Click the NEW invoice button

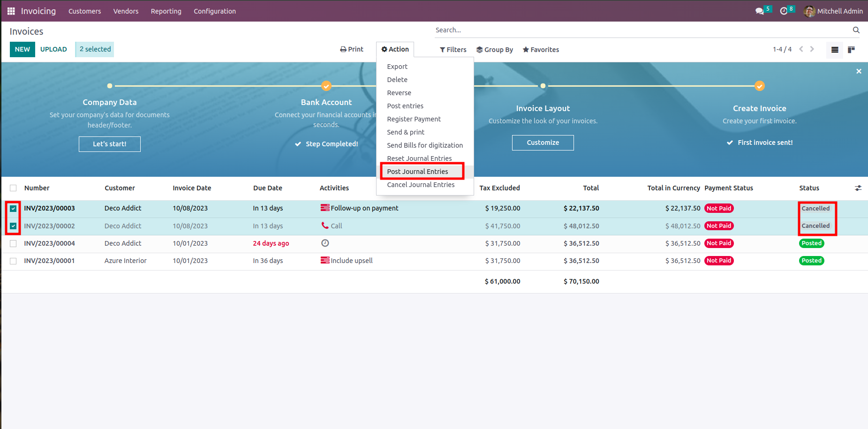[23, 49]
